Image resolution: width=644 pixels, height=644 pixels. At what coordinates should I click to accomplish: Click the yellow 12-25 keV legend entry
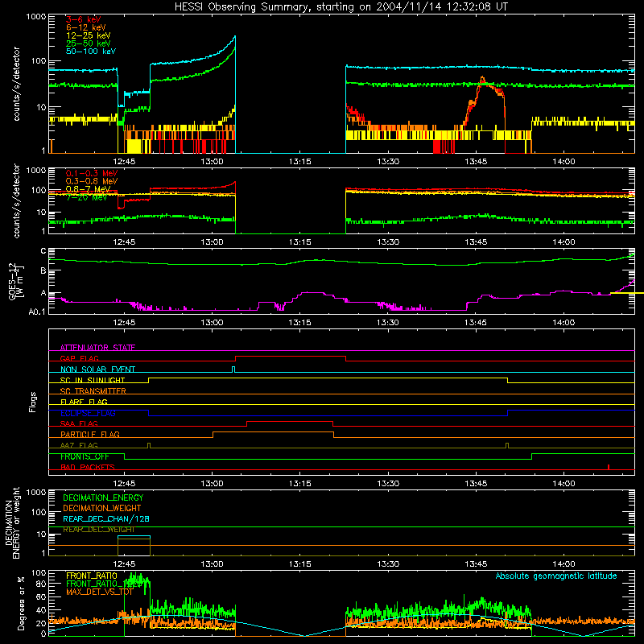[x=88, y=35]
